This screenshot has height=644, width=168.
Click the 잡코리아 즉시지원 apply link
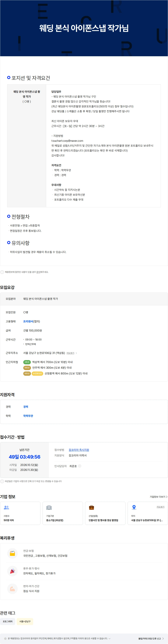tap(79, 450)
